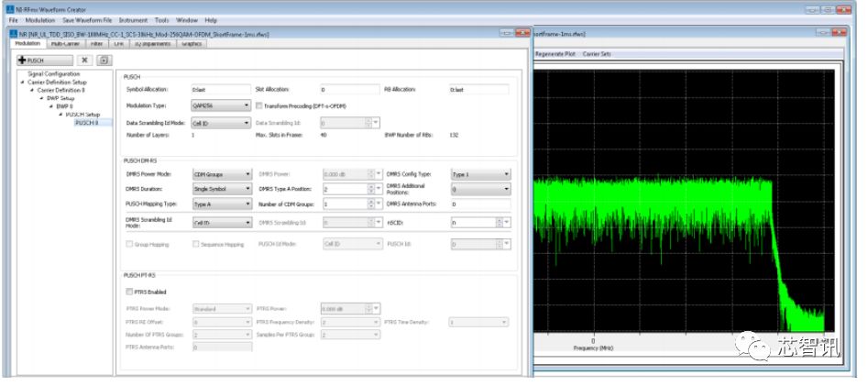868x386 pixels.
Task: Toggle the Group Hopping checkbox
Action: click(129, 244)
